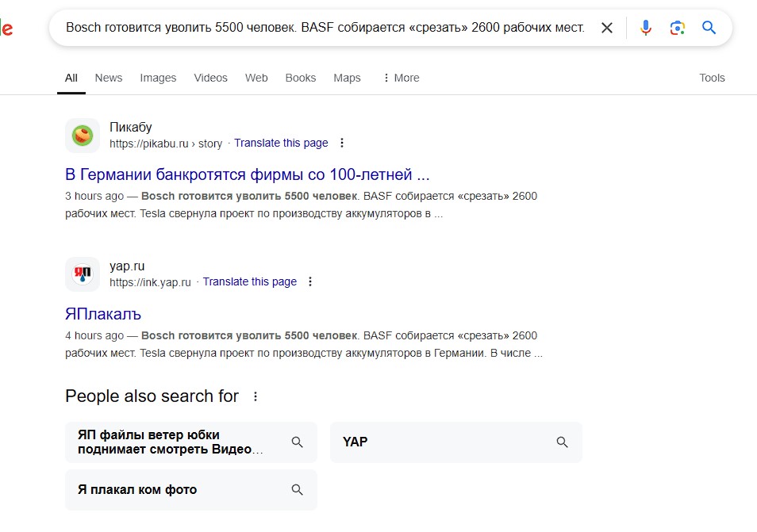The height and width of the screenshot is (532, 757).
Task: Search Я плакал ком фото suggestion
Action: pos(190,490)
